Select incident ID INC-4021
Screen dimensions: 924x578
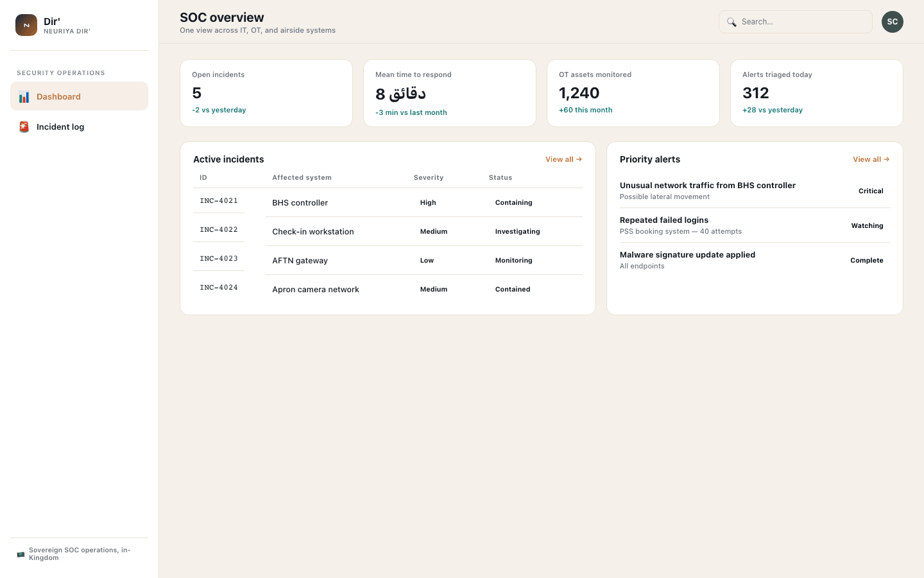[x=219, y=201]
